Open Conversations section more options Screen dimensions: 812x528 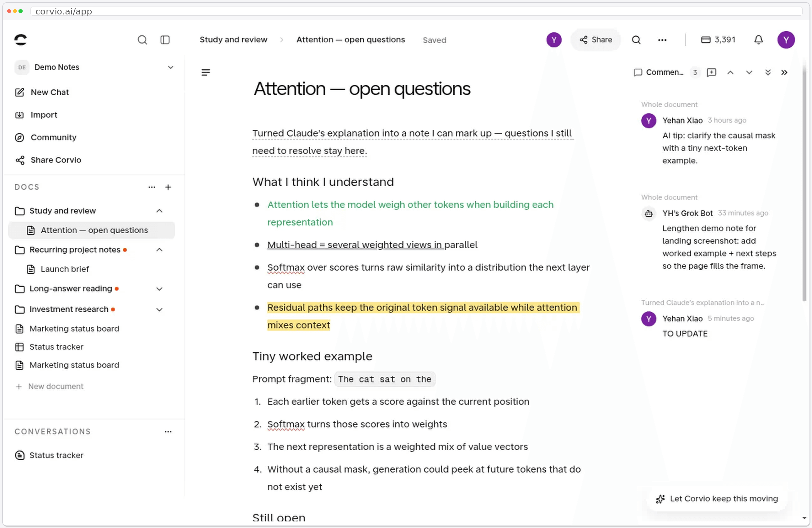[x=168, y=432]
